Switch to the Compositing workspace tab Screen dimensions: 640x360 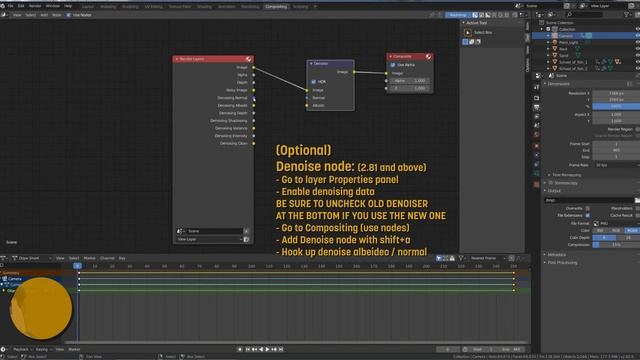276,7
